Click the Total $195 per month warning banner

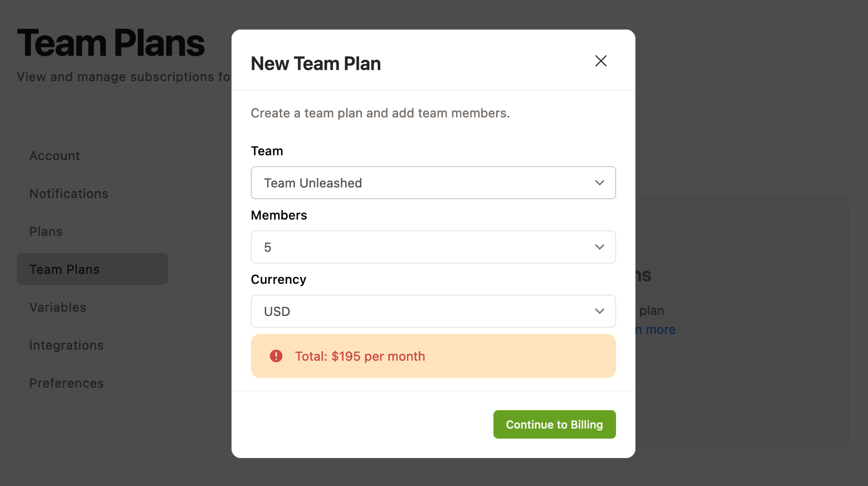tap(433, 356)
